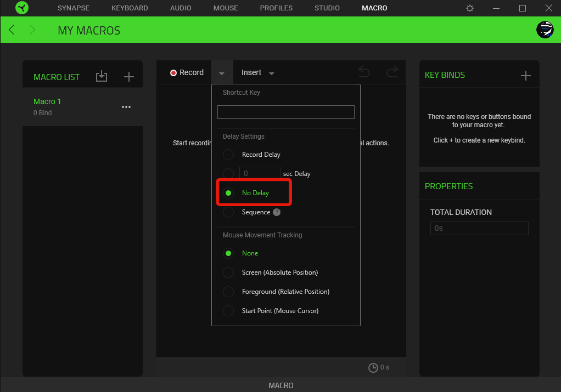The width and height of the screenshot is (561, 392).
Task: Switch to the KEYBOARD tab
Action: [130, 8]
